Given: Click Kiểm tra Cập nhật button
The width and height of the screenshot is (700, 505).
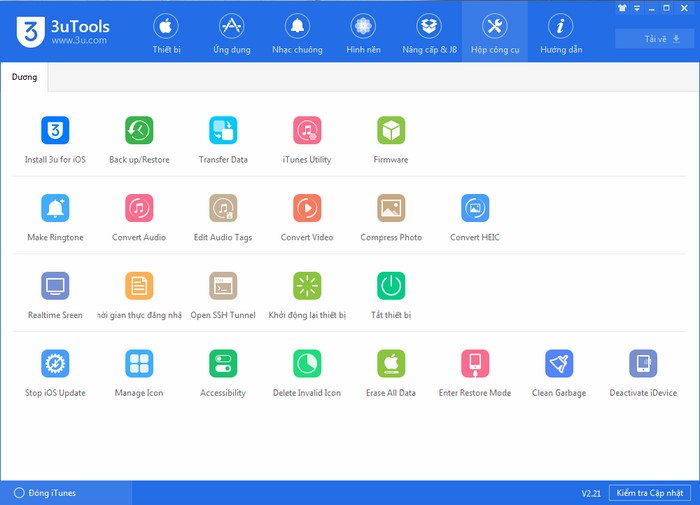Looking at the screenshot, I should 650,493.
